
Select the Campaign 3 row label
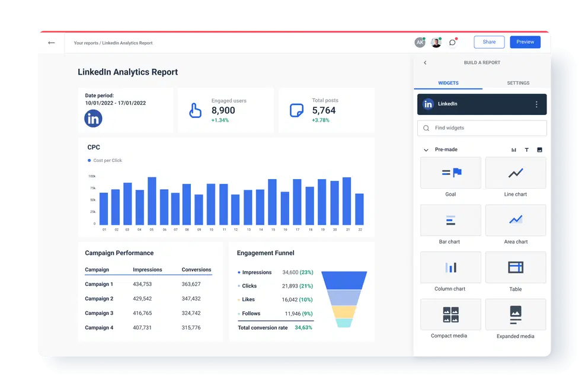pyautogui.click(x=99, y=313)
